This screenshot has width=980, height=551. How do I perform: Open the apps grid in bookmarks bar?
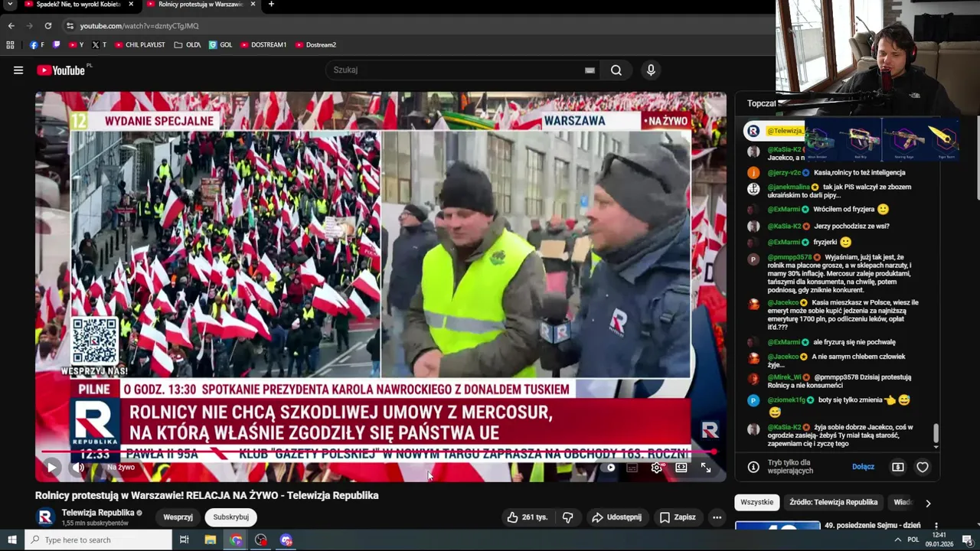tap(10, 45)
